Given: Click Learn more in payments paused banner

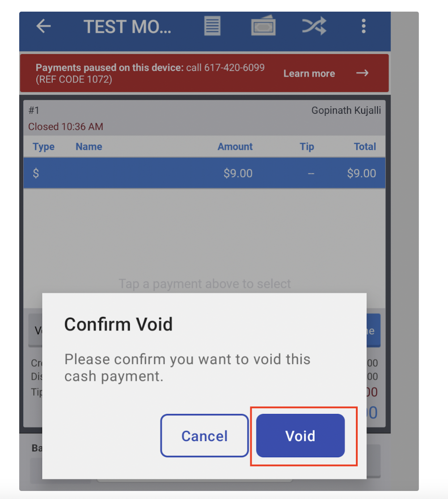Looking at the screenshot, I should (309, 74).
